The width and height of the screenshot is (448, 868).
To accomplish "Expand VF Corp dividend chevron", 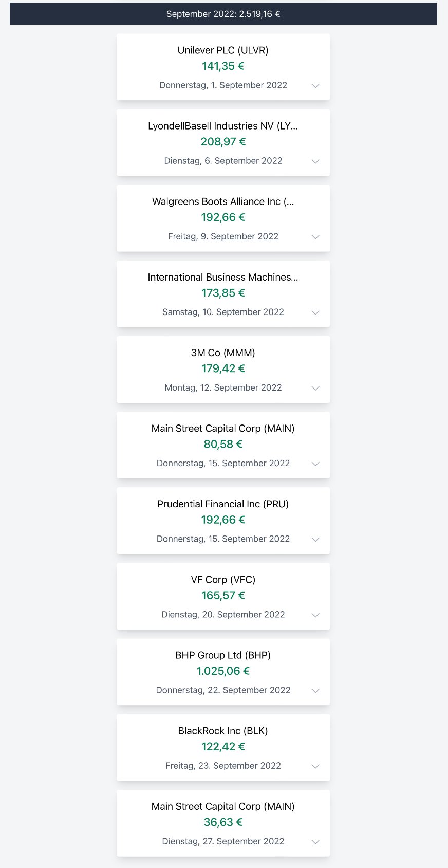I will coord(315,615).
